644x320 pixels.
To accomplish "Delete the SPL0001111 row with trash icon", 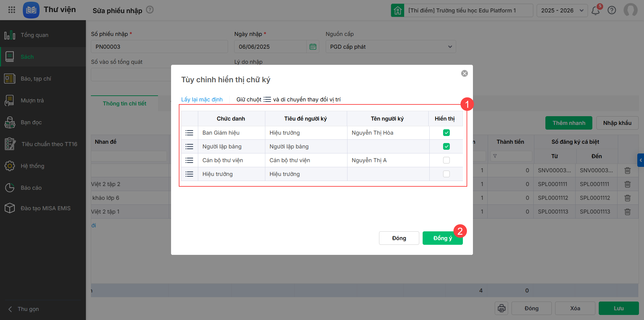I will 628,184.
